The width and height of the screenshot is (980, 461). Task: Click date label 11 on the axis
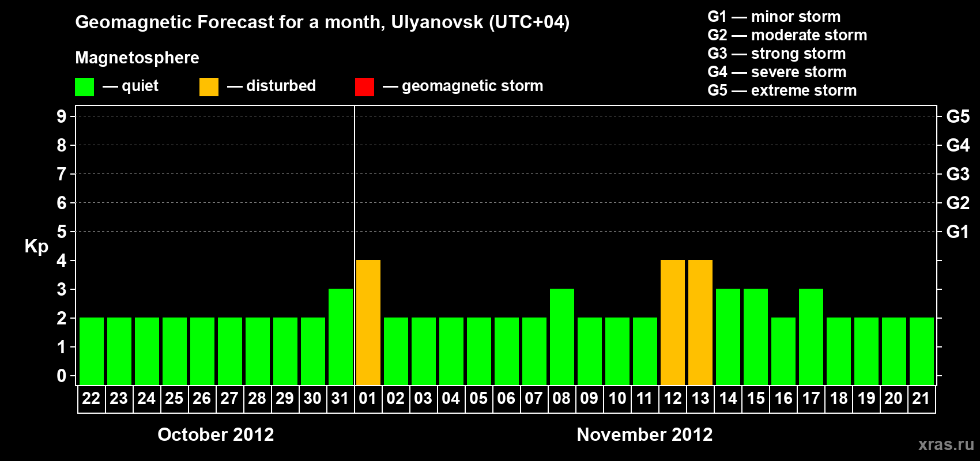(644, 398)
